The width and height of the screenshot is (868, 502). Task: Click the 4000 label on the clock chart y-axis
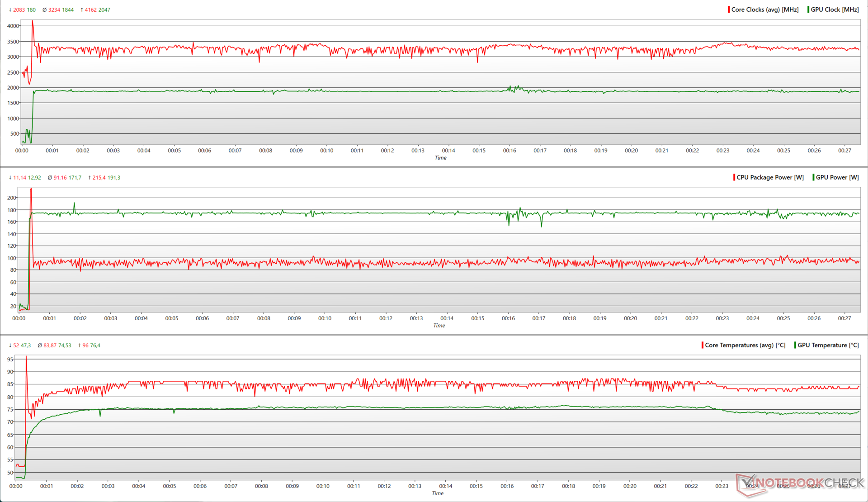pos(13,26)
